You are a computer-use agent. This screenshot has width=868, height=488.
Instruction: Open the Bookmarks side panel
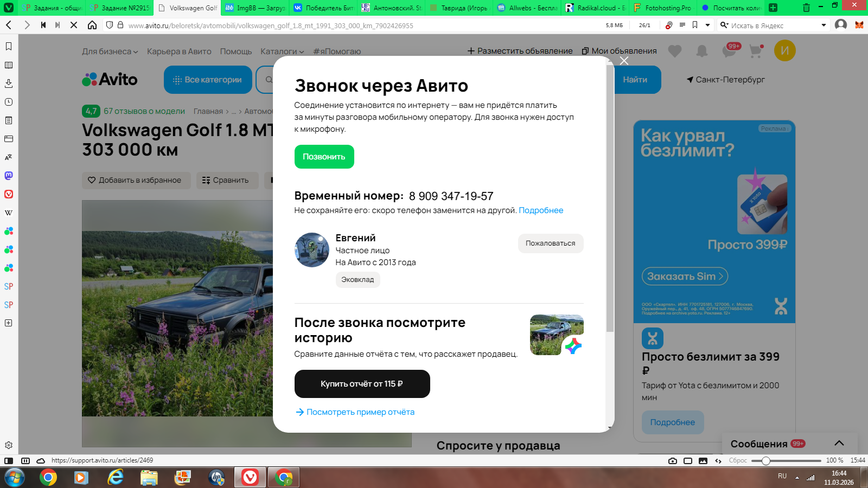[x=9, y=47]
